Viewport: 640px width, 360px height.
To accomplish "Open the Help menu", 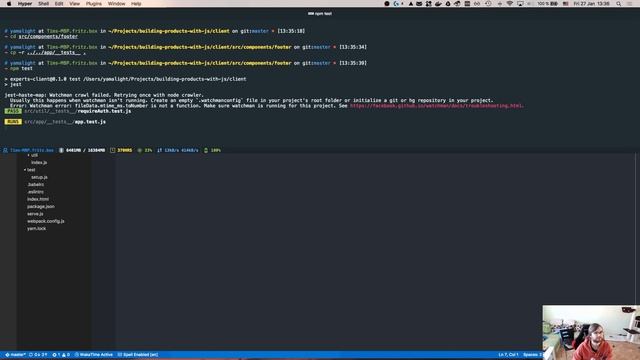I will point(136,4).
